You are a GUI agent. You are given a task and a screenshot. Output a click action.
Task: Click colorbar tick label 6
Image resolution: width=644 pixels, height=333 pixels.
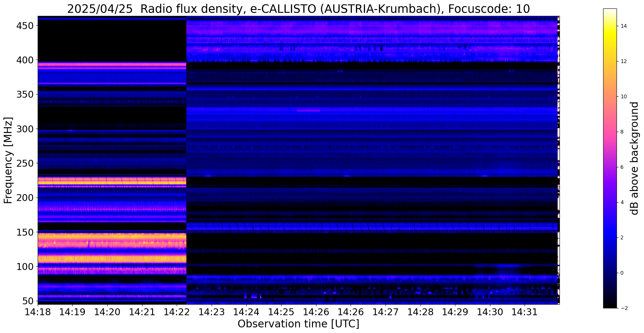pyautogui.click(x=622, y=167)
